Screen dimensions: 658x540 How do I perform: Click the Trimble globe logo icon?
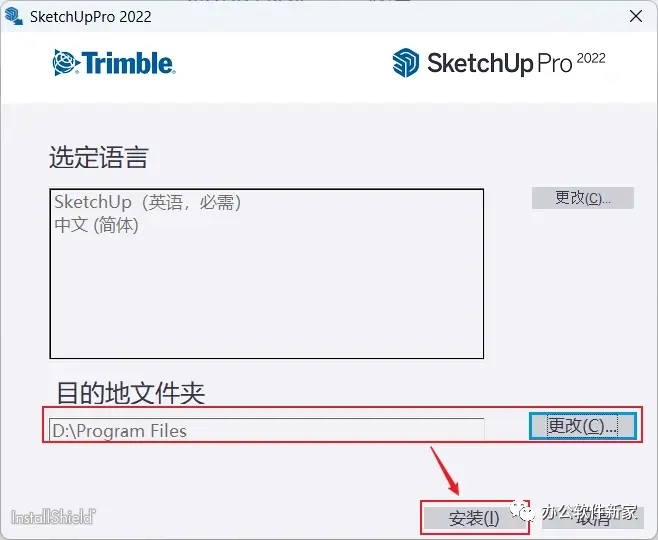(66, 63)
